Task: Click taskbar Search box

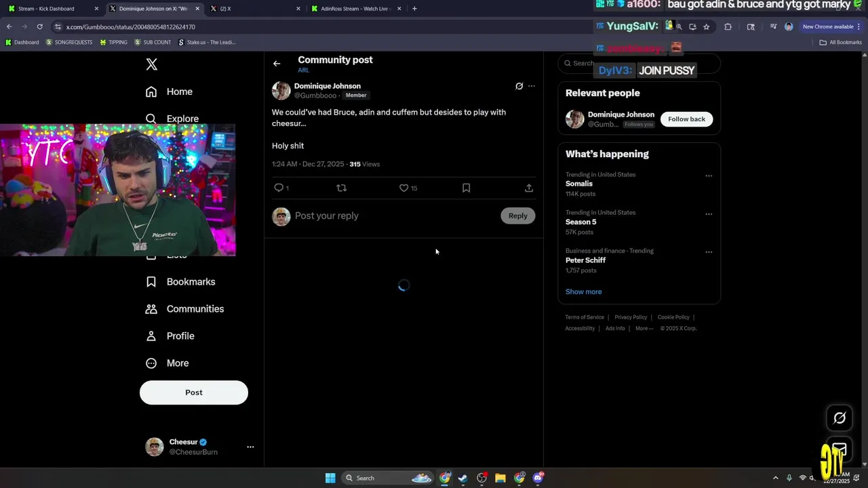Action: 387,478
